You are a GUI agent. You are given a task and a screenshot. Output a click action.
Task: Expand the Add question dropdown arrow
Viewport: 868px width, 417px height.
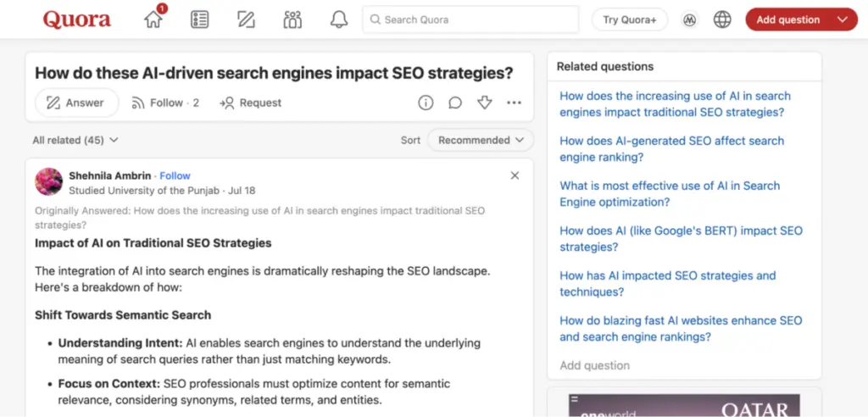842,19
